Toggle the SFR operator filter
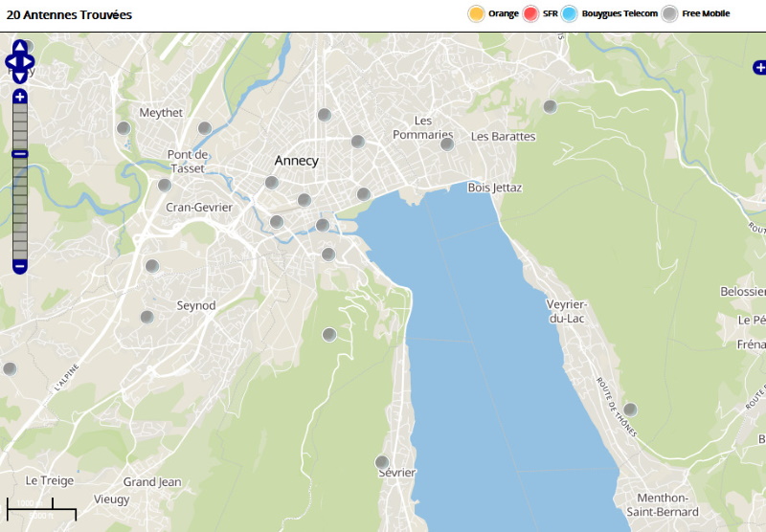766x532 pixels. pyautogui.click(x=531, y=13)
